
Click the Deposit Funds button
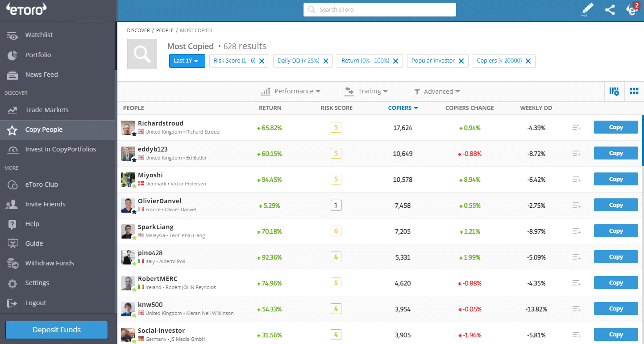click(x=56, y=330)
